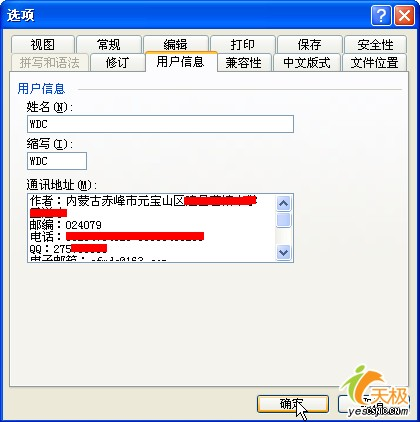Click the mailing address scroll down arrow
This screenshot has height=422, width=420.
coord(283,252)
